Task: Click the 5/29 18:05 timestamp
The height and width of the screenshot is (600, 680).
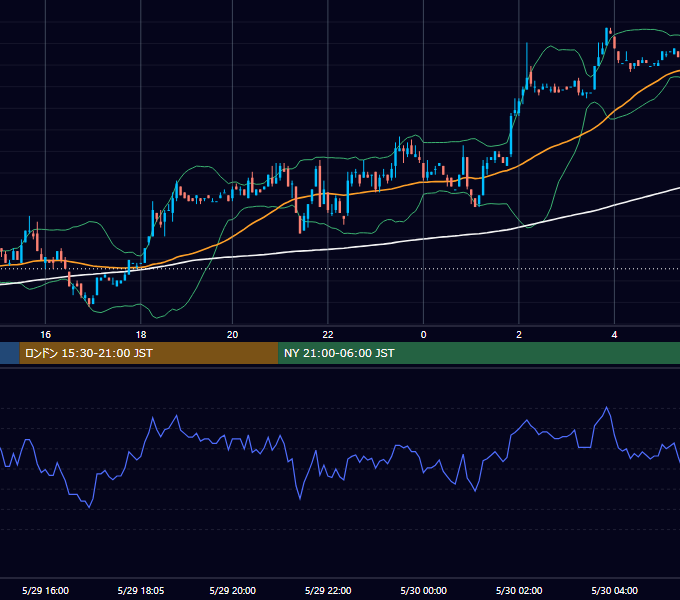Action: 141,590
